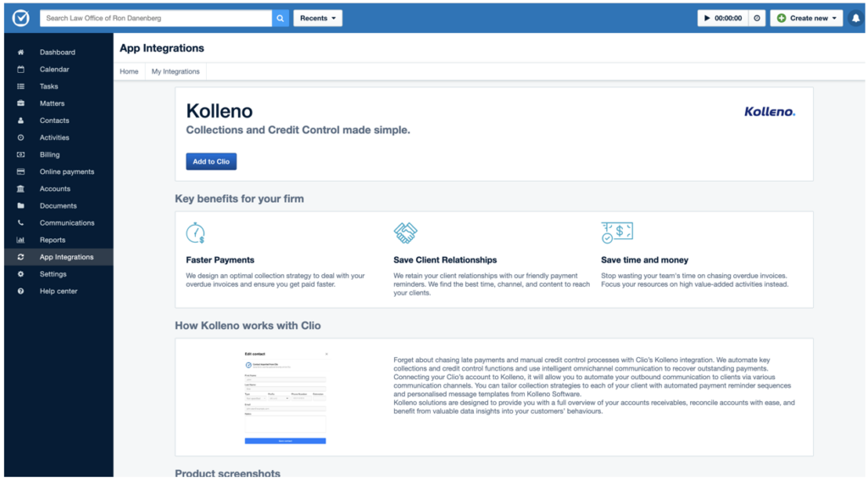
Task: Click the search magnifier button
Action: point(280,19)
